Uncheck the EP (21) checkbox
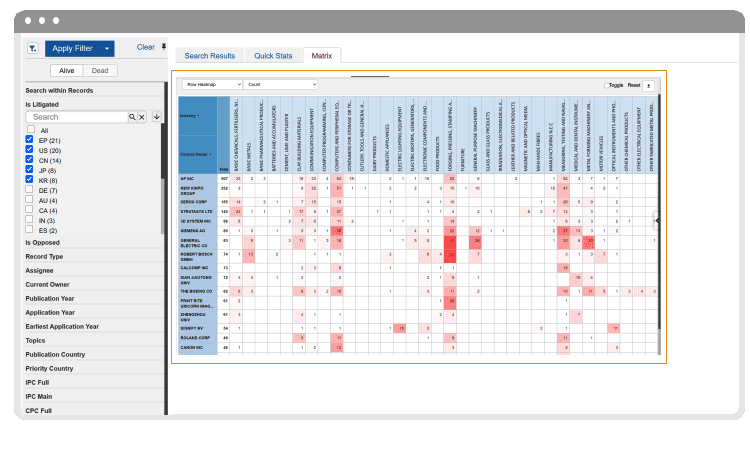The height and width of the screenshot is (450, 750). [30, 140]
